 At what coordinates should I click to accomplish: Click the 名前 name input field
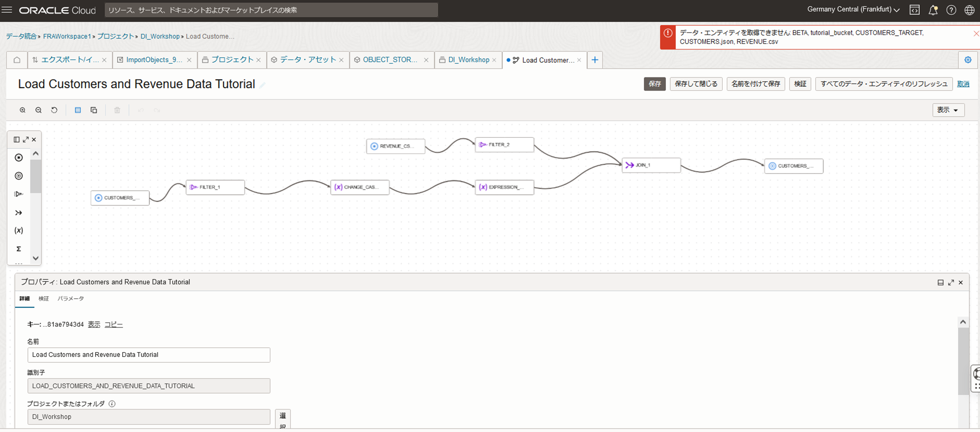pyautogui.click(x=148, y=355)
